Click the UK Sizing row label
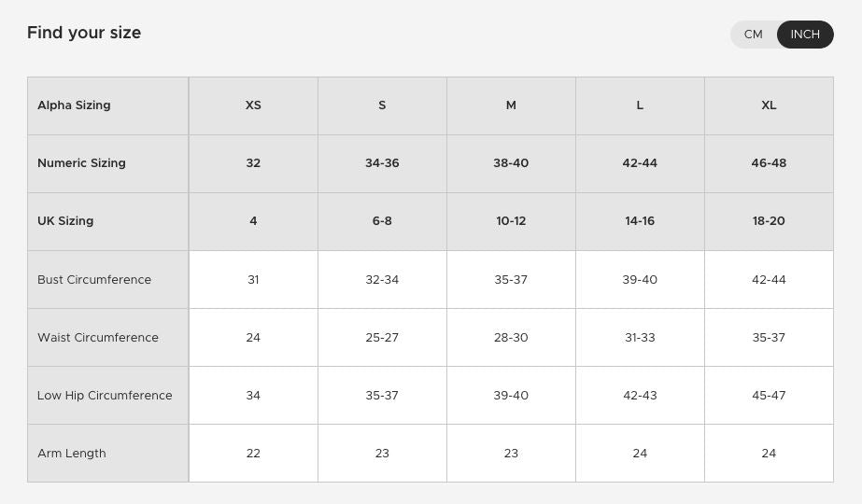 point(65,221)
